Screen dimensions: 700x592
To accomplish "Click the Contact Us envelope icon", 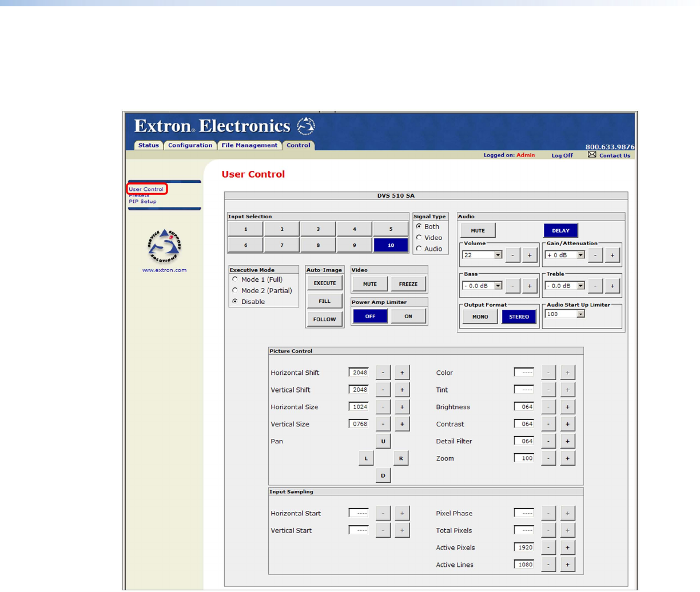I will tap(592, 155).
